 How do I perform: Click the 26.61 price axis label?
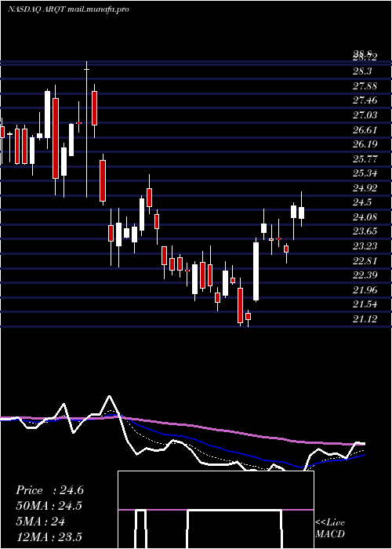tap(365, 130)
